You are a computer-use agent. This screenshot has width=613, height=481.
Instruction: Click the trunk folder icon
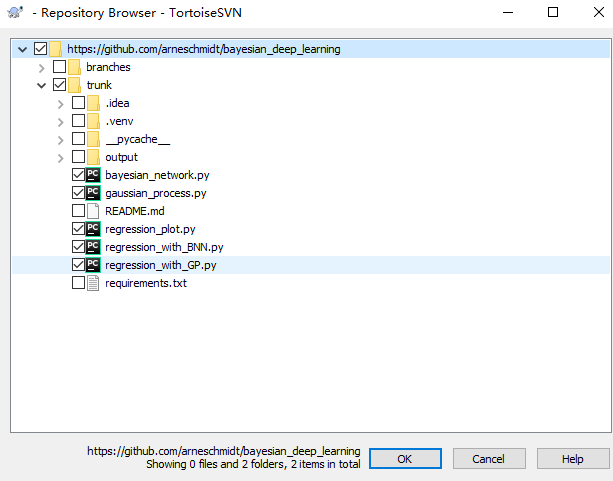pyautogui.click(x=74, y=85)
